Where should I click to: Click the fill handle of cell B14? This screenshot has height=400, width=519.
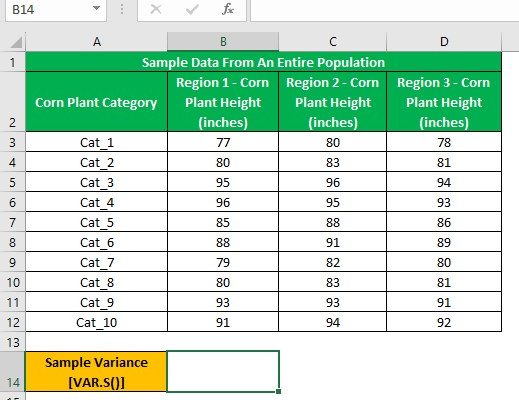(x=279, y=391)
